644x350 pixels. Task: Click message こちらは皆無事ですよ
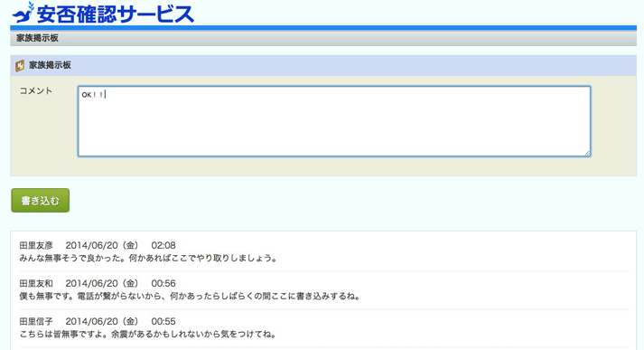tap(148, 334)
